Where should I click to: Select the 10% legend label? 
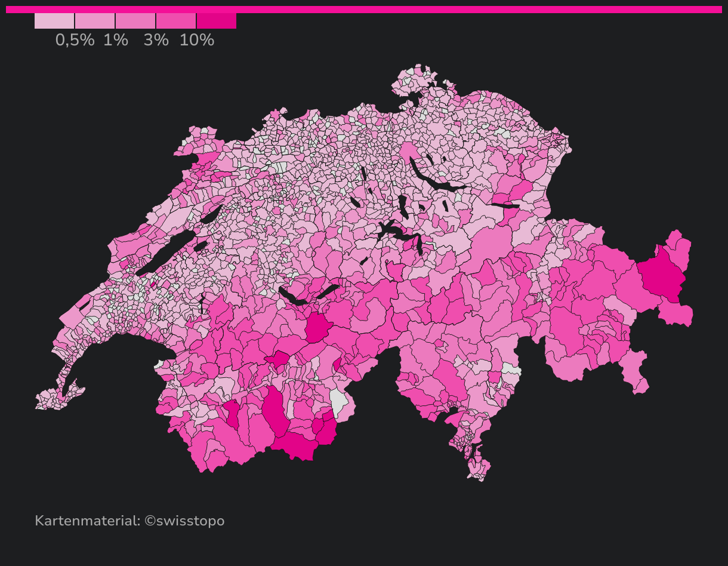[x=196, y=40]
